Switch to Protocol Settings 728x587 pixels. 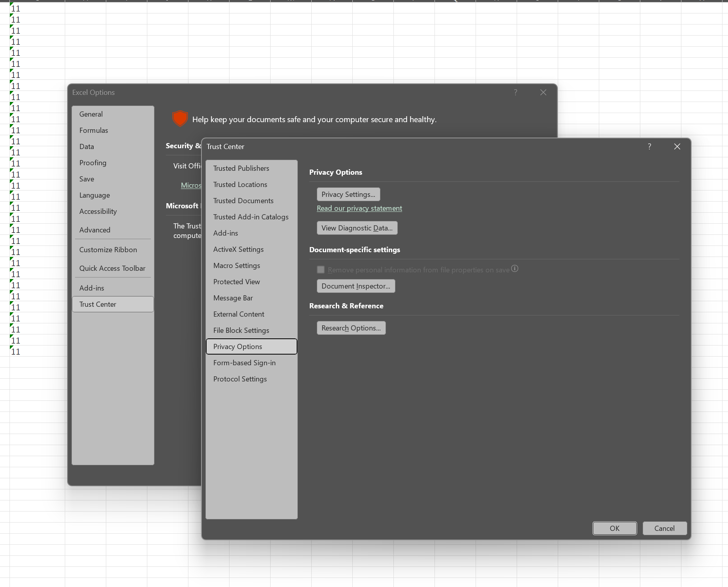click(252, 379)
